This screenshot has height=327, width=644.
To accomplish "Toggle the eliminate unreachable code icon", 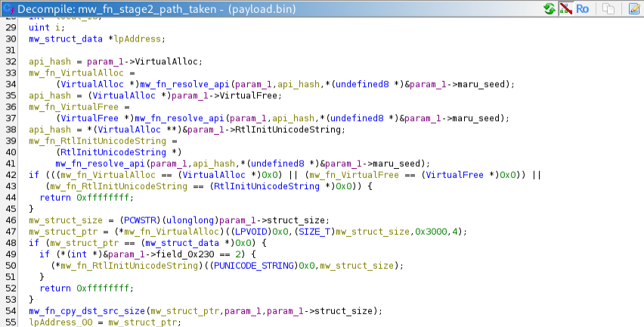I will 566,8.
